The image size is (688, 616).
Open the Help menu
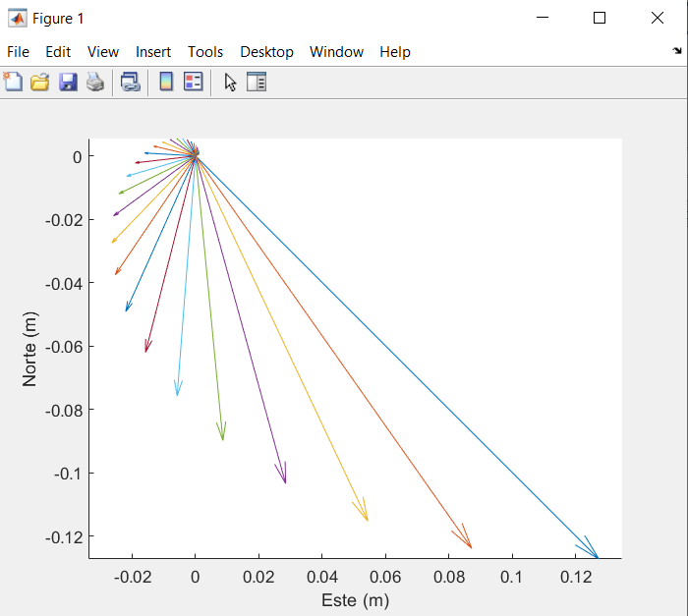[x=395, y=52]
